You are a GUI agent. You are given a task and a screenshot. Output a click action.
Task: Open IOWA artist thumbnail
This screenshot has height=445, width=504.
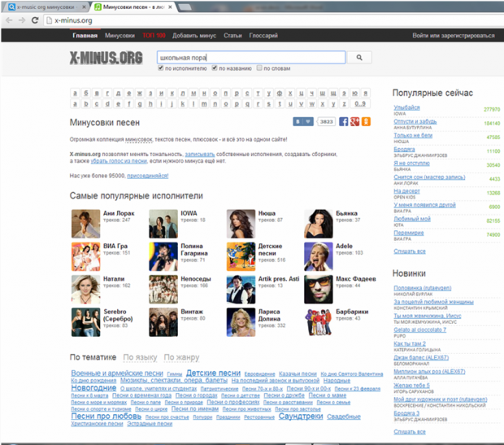163,224
